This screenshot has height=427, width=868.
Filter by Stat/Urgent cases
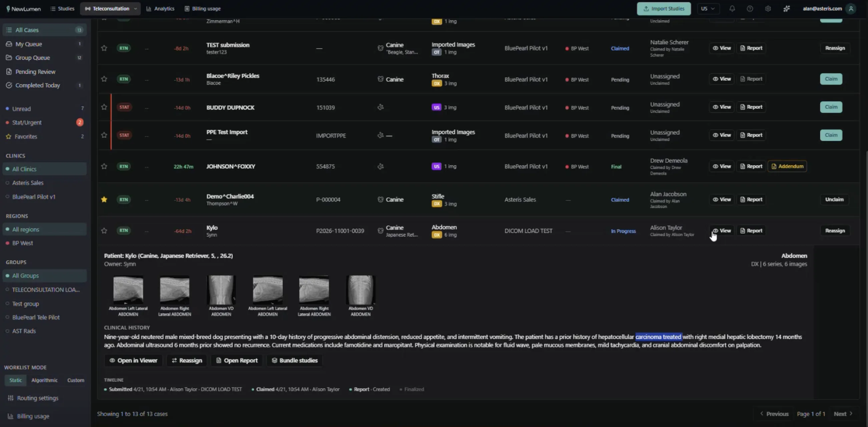[44, 123]
